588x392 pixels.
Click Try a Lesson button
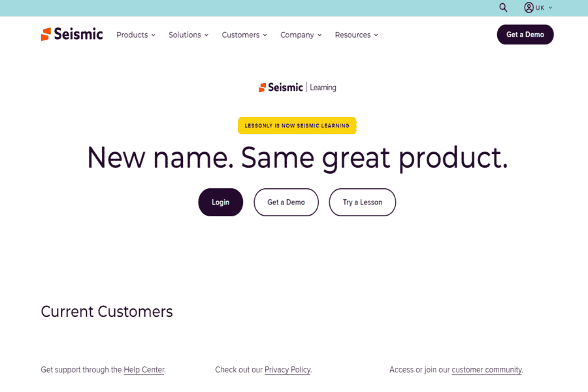362,202
